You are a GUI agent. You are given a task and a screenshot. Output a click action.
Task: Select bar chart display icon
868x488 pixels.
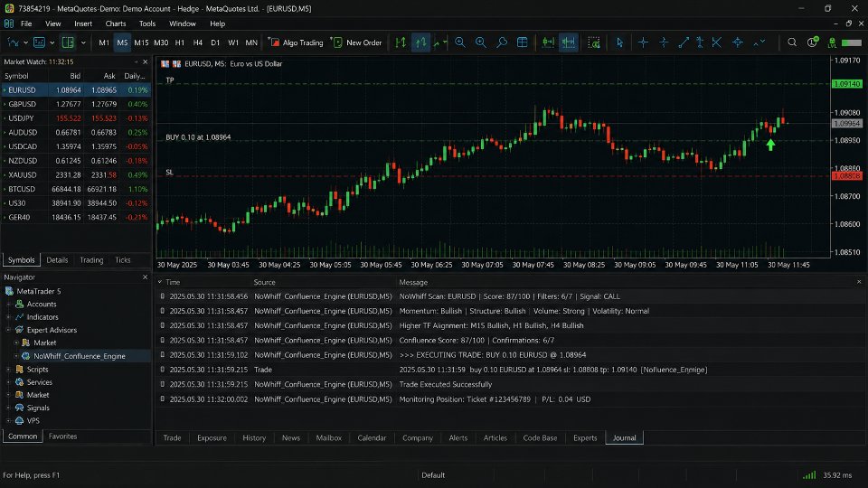401,42
